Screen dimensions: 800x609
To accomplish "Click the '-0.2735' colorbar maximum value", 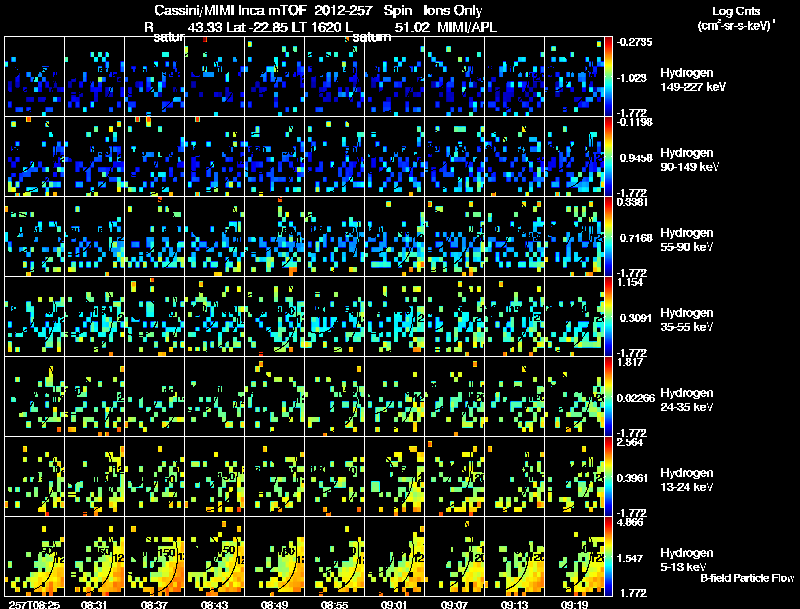I will (634, 42).
